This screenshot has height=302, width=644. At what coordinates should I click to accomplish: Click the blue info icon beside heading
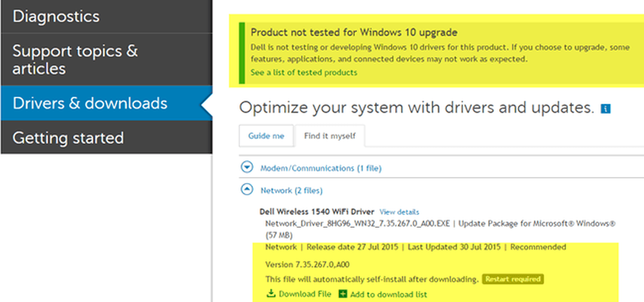[605, 108]
